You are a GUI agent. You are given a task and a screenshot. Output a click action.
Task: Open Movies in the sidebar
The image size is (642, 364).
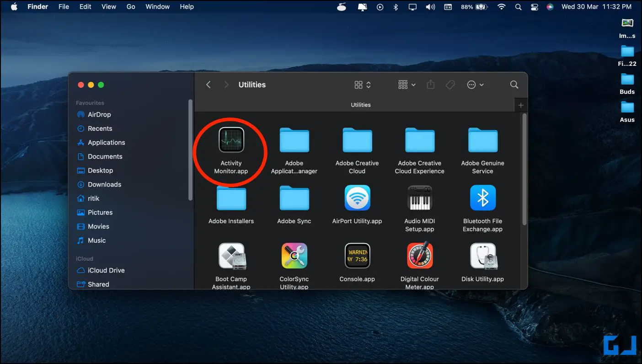point(98,226)
